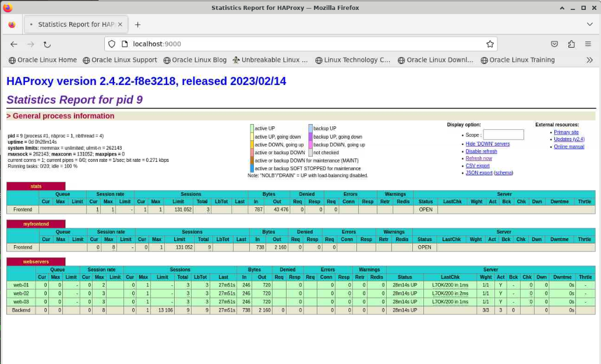Click the Hide 'DOWN' servers link
This screenshot has width=601, height=364.
(x=487, y=144)
